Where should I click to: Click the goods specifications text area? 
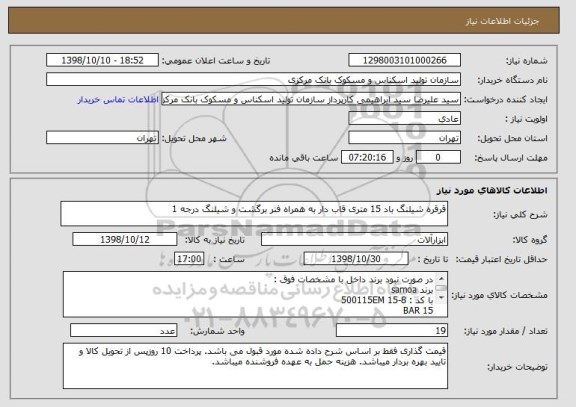255,294
